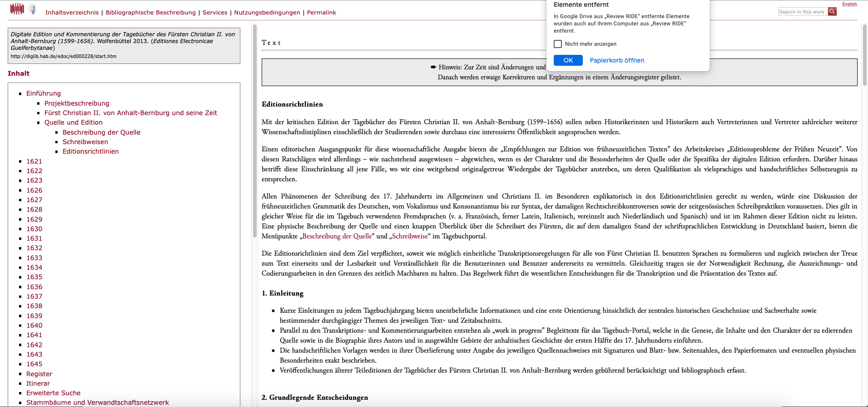Open the diary year 1631
Viewport: 868px width, 407px height.
click(34, 238)
